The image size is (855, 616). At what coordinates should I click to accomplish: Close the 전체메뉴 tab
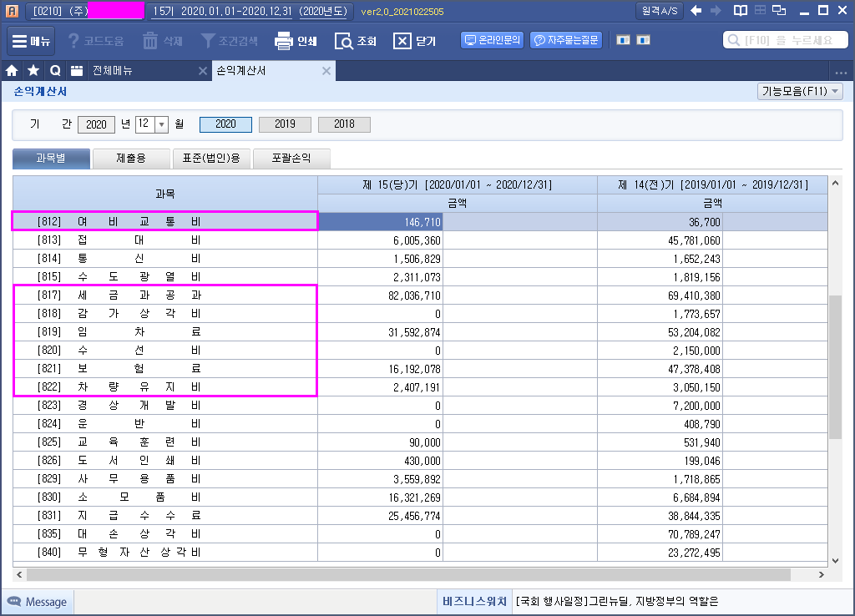[202, 71]
